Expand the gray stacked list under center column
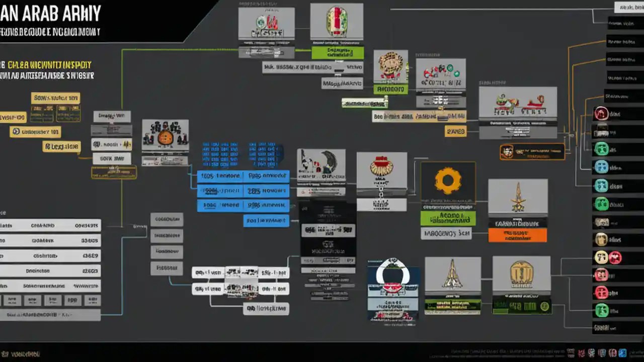 pos(167,235)
